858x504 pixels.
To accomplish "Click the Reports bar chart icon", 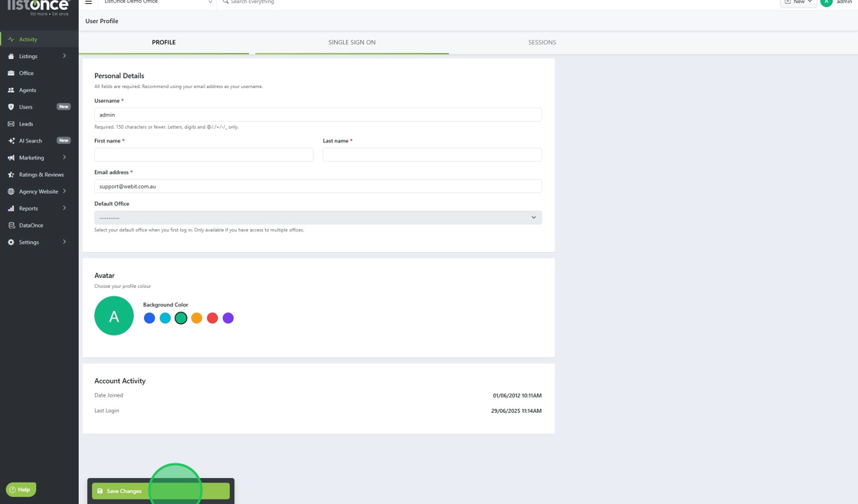I will pyautogui.click(x=11, y=209).
